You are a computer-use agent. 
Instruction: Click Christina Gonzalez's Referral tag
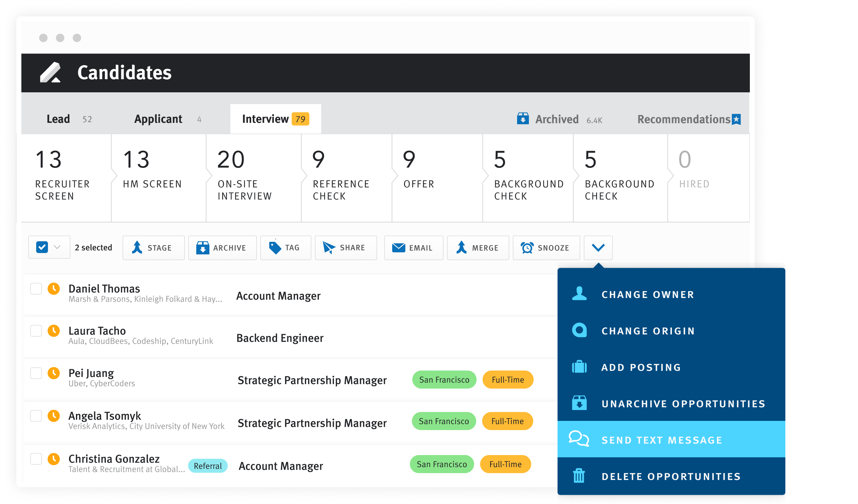[x=207, y=466]
